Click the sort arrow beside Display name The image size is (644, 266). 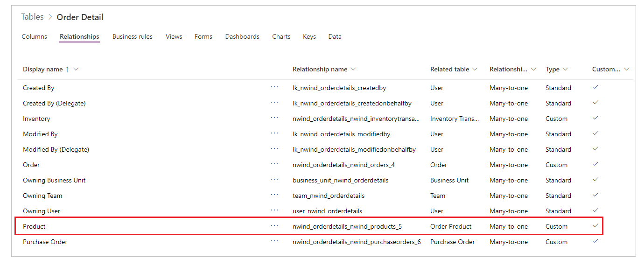(x=67, y=69)
